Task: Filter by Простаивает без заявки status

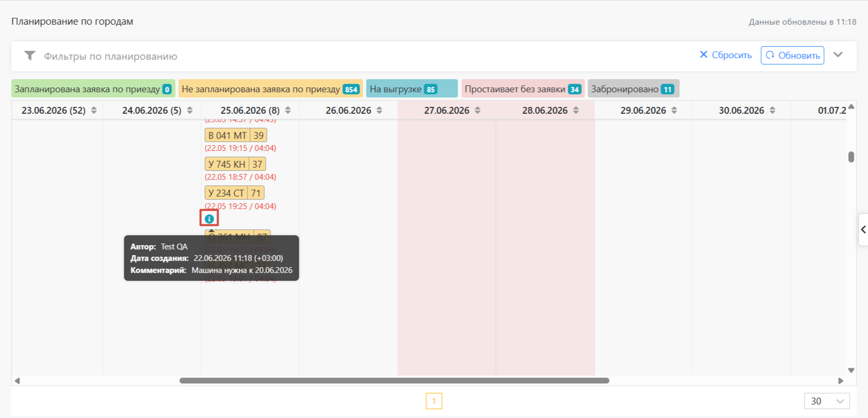Action: 523,89
